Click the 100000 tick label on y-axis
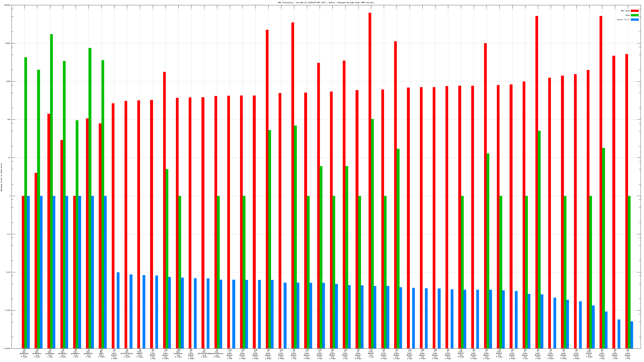 click(x=8, y=5)
